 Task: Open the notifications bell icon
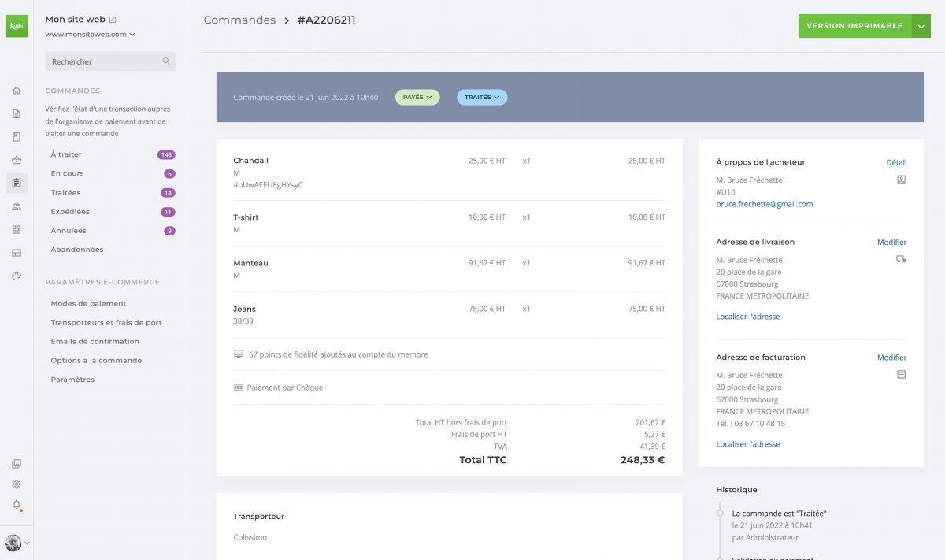click(x=17, y=505)
